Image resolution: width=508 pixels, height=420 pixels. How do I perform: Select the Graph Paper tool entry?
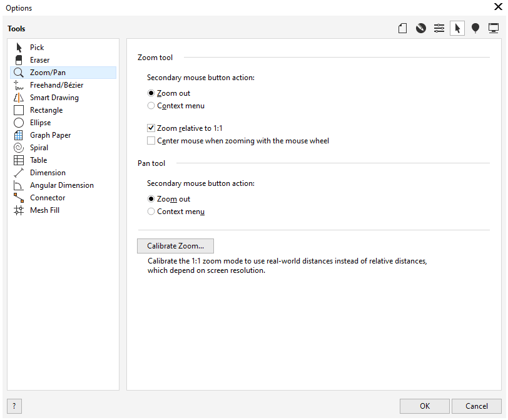[50, 135]
